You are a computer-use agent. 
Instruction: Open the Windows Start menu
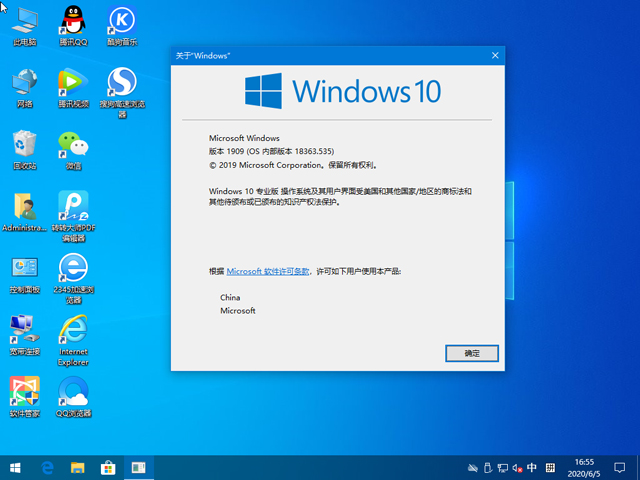(15, 468)
